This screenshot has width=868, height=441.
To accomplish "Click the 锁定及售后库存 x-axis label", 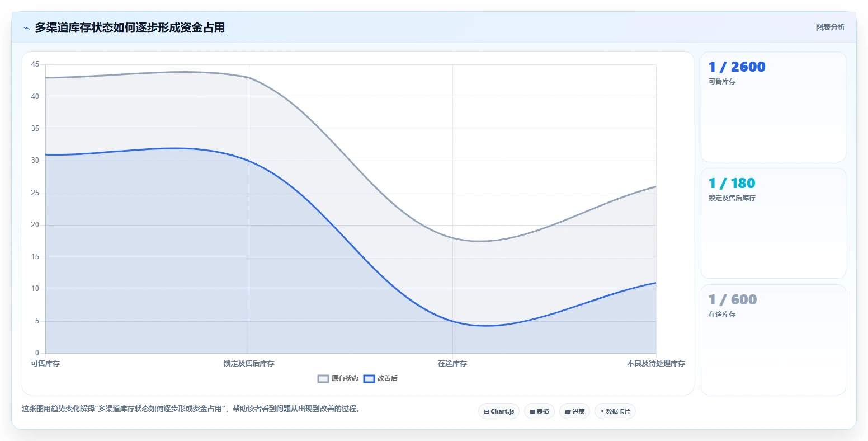I will point(249,363).
